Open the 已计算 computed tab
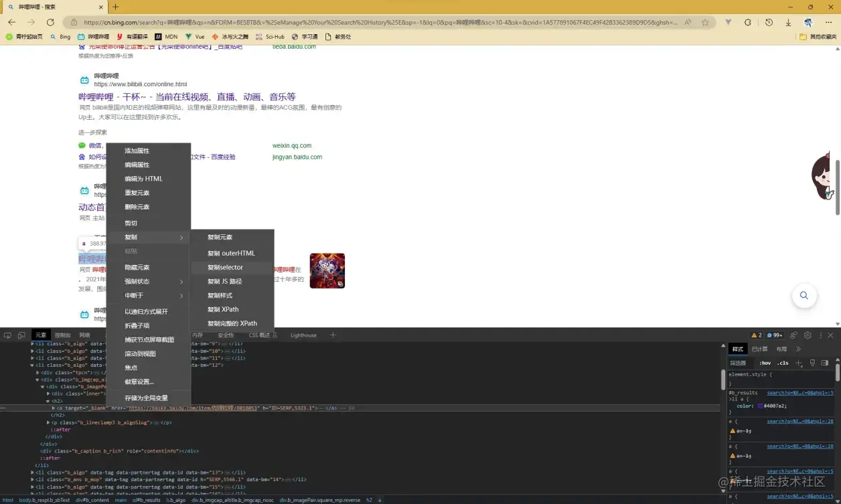 pos(759,349)
